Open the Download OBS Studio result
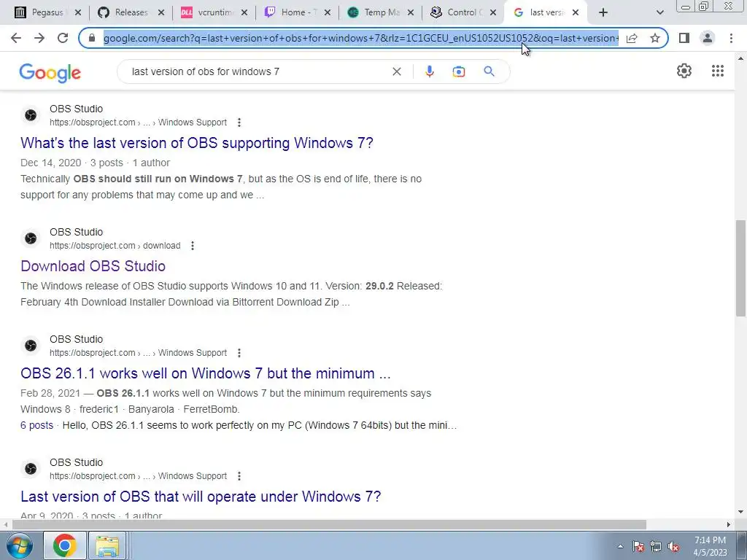Image resolution: width=747 pixels, height=560 pixels. 93,266
